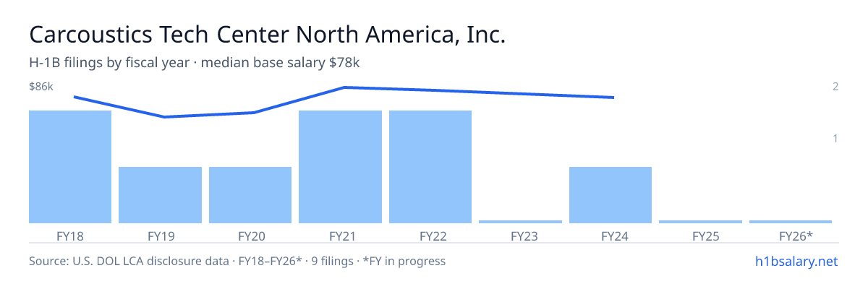Click the FY18 filings bar

[x=70, y=167]
